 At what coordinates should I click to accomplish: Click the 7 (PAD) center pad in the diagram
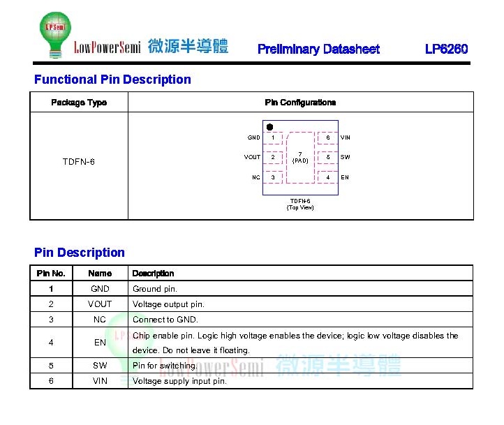[x=300, y=158]
